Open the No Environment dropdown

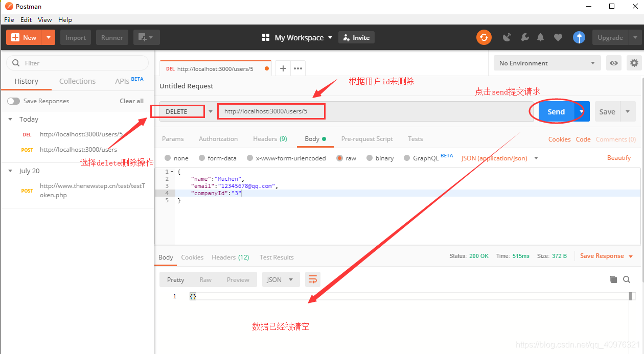pyautogui.click(x=547, y=63)
